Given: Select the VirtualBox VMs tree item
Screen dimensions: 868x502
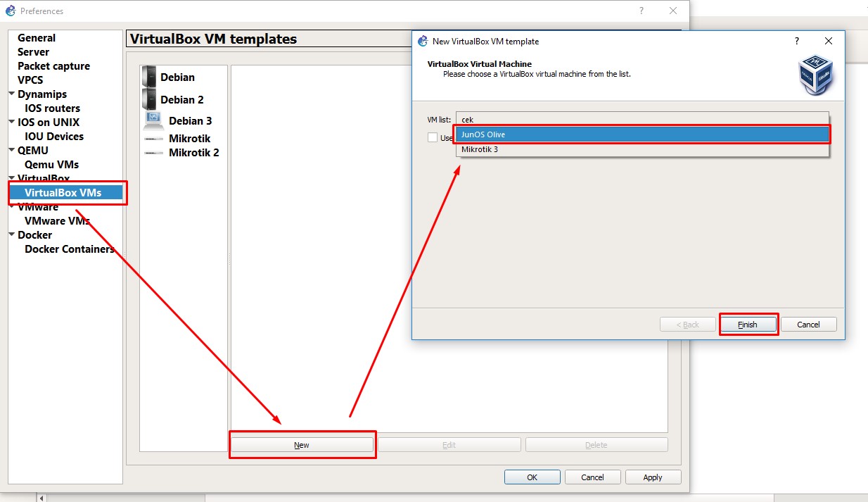Looking at the screenshot, I should tap(65, 193).
